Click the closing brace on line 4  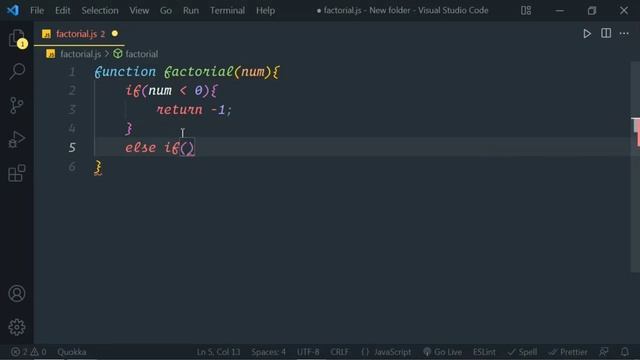129,129
